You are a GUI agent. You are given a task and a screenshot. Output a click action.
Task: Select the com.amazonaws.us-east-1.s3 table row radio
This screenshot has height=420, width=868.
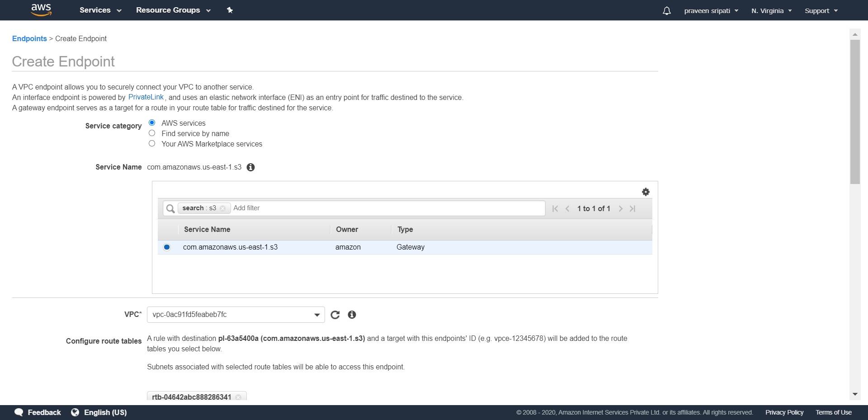(167, 247)
